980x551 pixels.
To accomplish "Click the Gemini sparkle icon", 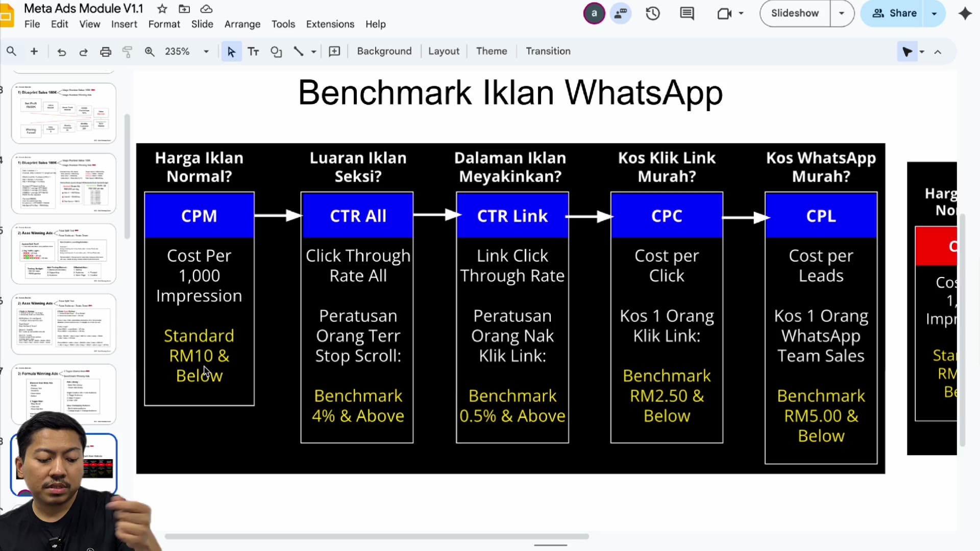I will tap(965, 13).
